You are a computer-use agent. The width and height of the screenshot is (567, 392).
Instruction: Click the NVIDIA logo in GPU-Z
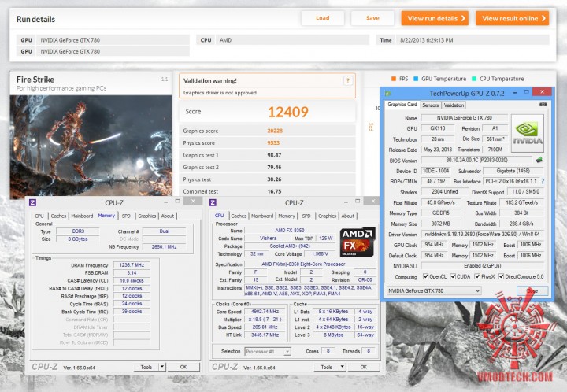coord(528,133)
